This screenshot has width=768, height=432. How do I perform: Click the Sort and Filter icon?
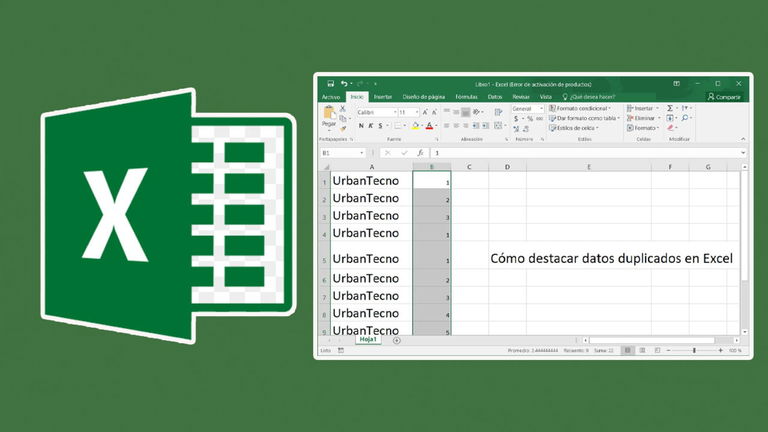[685, 108]
